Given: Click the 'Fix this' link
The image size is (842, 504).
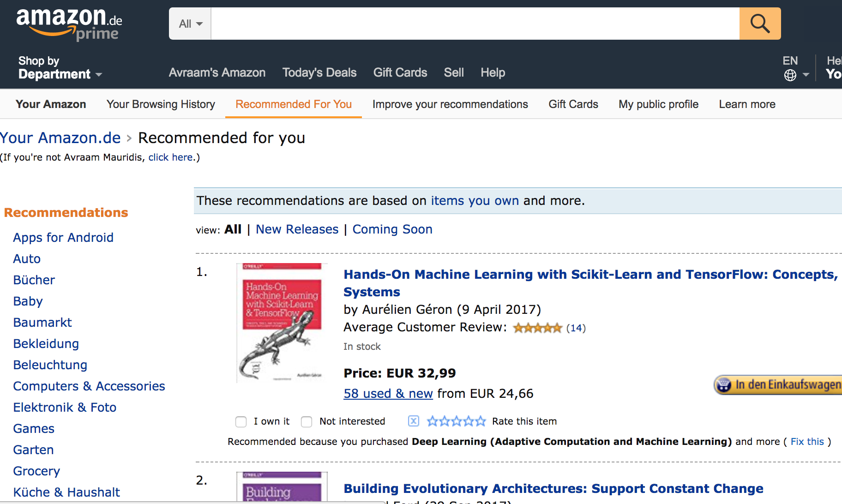Looking at the screenshot, I should coord(807,442).
